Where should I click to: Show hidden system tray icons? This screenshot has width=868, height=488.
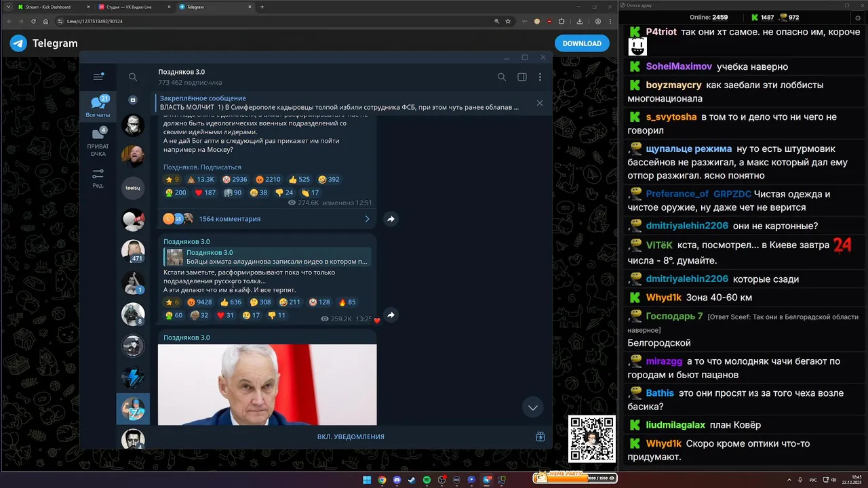coord(789,480)
